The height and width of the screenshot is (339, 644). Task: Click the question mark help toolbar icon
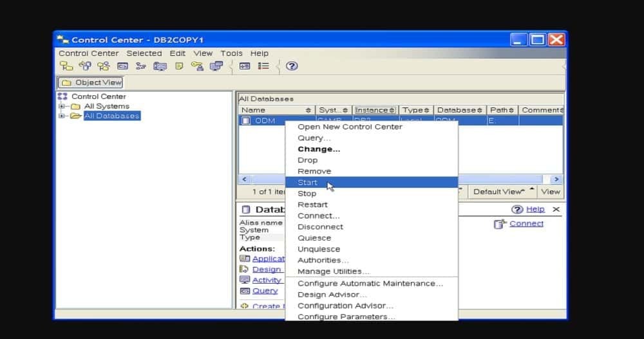coord(292,66)
